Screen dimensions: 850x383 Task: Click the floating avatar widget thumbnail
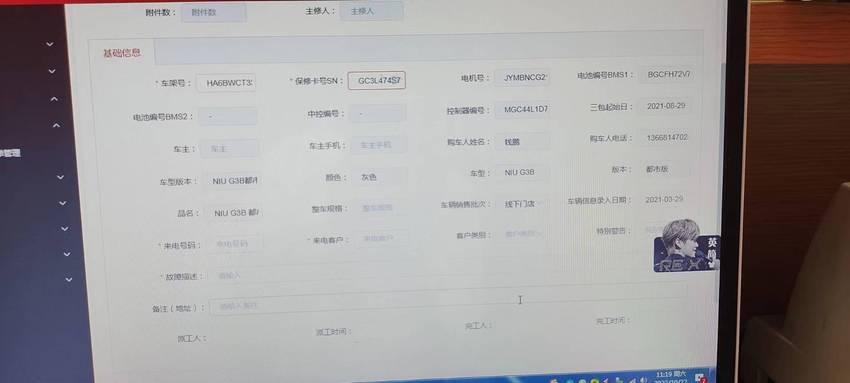(686, 245)
